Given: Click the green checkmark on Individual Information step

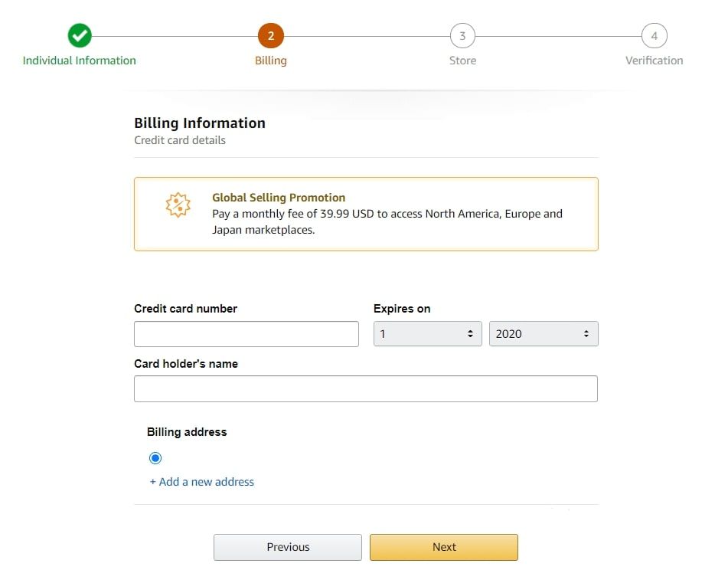Looking at the screenshot, I should click(x=79, y=35).
